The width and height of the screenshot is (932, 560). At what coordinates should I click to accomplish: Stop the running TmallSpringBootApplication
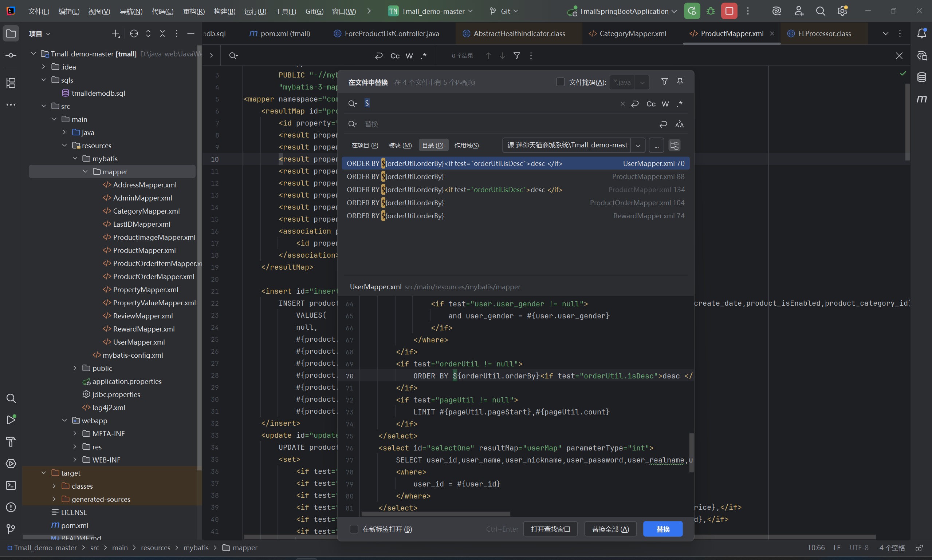[729, 11]
